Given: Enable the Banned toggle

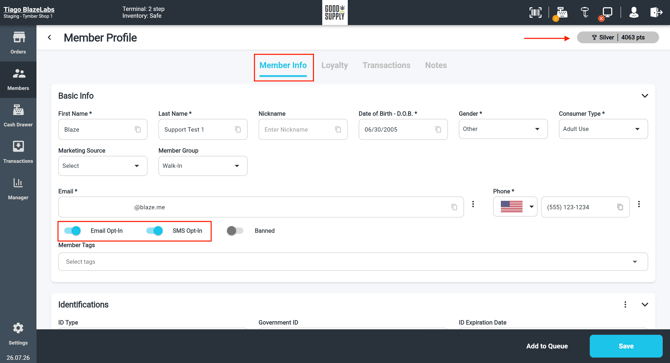Looking at the screenshot, I should [235, 231].
